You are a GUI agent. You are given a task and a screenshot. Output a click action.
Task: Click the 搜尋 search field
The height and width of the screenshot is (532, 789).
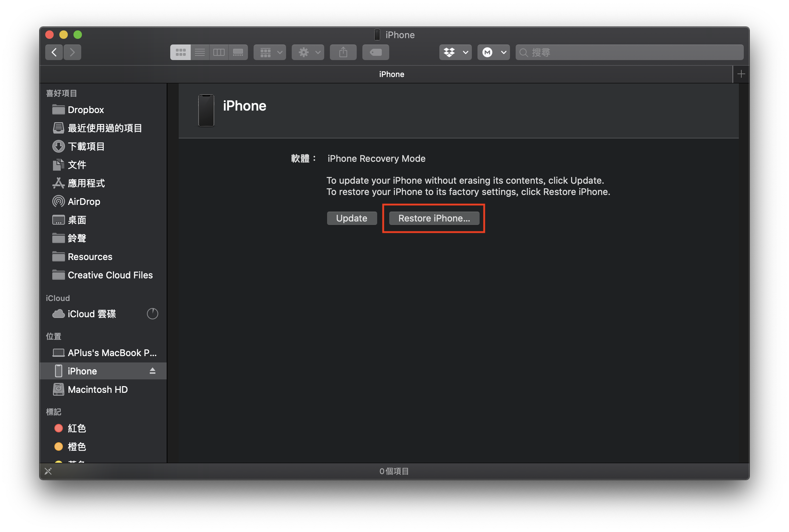(x=630, y=52)
